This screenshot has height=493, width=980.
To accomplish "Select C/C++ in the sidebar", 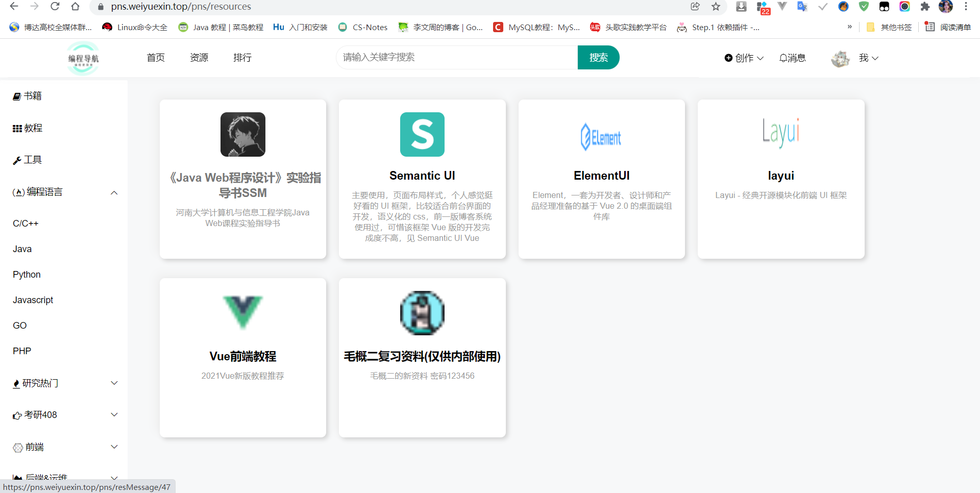I will click(26, 224).
